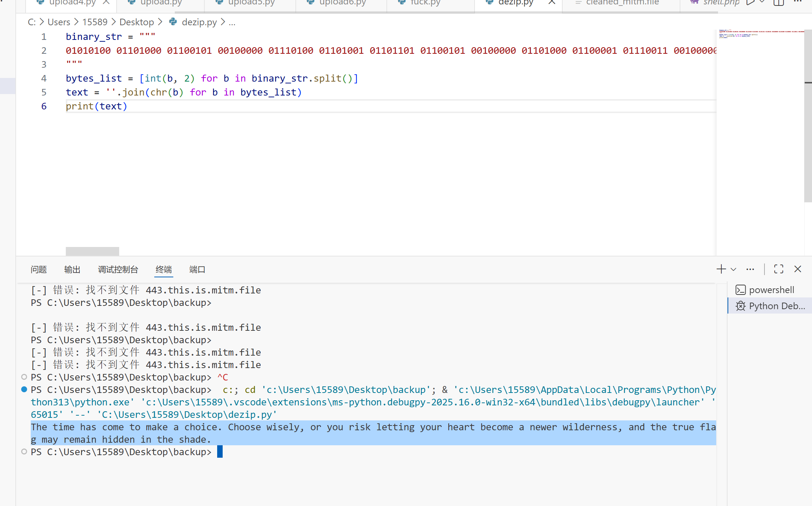Switch to the 调试控制台 panel tab

click(118, 270)
